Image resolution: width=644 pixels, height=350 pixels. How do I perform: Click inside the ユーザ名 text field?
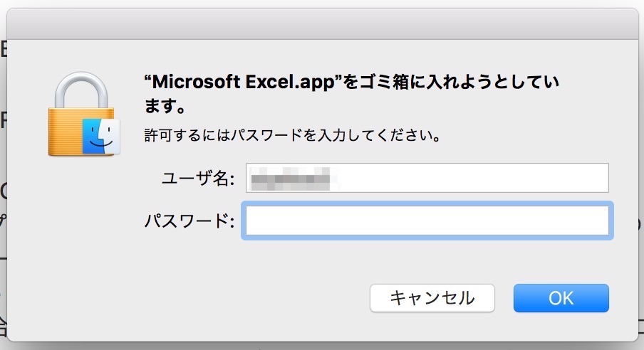(427, 178)
